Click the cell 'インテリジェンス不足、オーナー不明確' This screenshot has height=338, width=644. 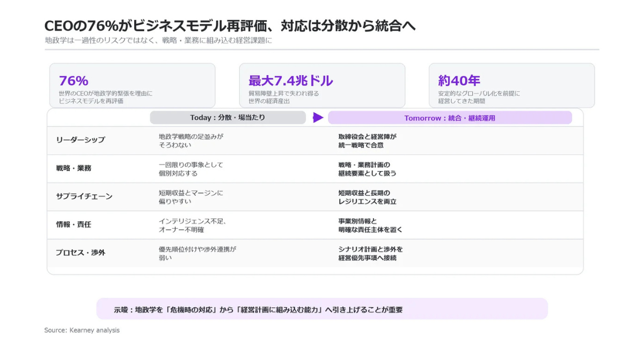193,225
